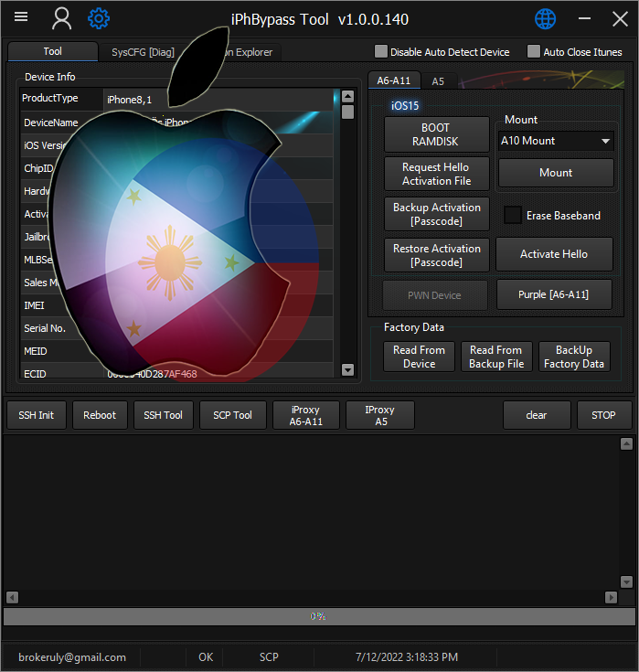This screenshot has height=672, width=639.
Task: Select the IMEI row label
Action: [35, 305]
